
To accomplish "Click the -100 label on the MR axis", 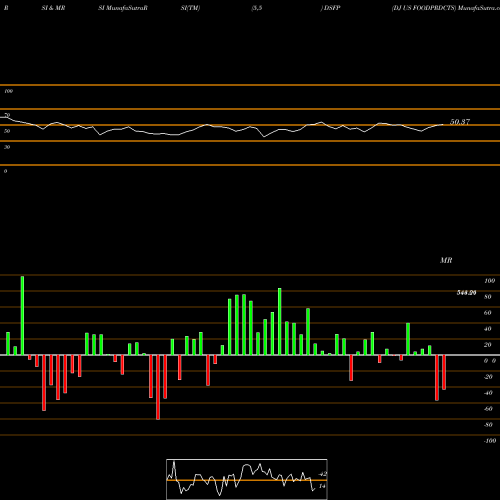I will pyautogui.click(x=490, y=441).
